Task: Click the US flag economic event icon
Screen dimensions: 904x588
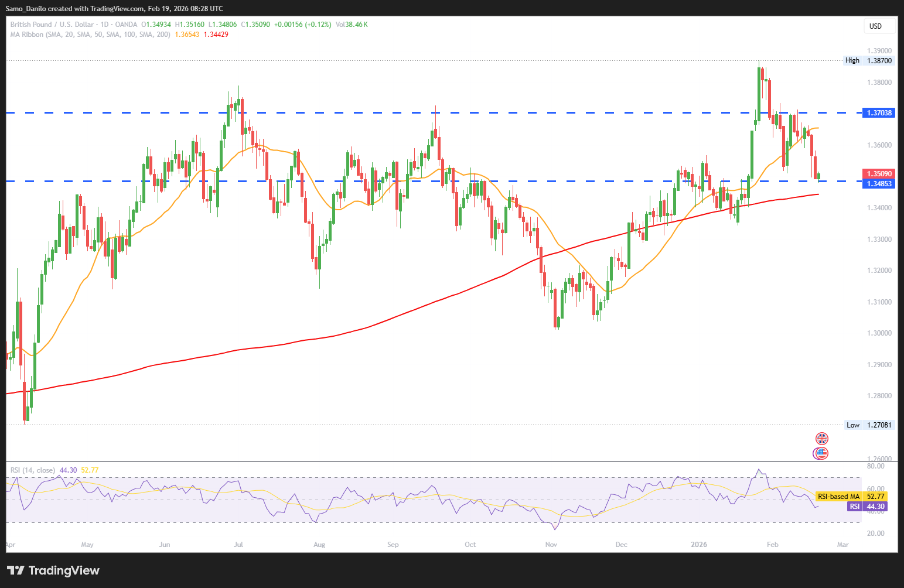Action: click(821, 453)
